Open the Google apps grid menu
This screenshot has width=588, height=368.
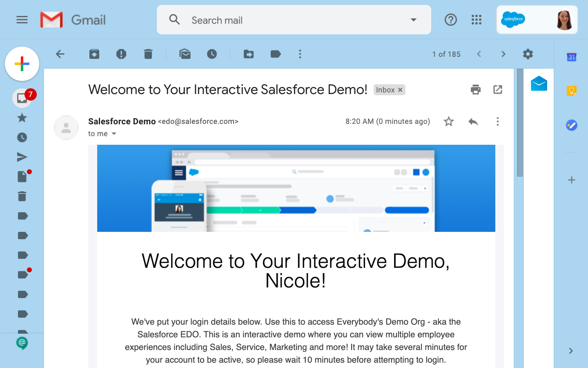coord(476,20)
